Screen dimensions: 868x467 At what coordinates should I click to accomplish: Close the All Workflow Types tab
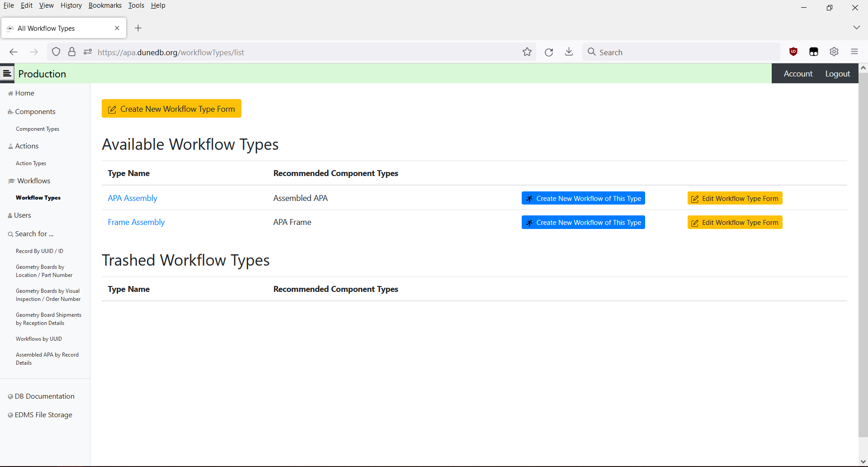[x=117, y=28]
